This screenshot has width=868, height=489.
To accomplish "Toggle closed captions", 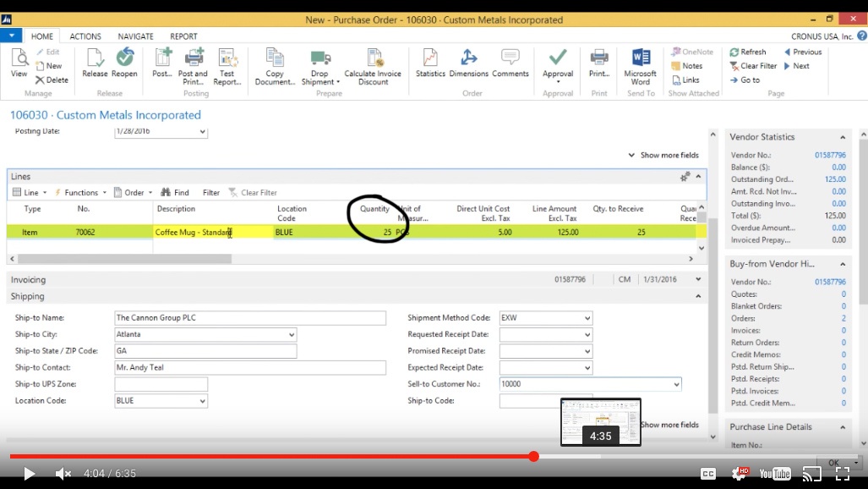I will 708,474.
